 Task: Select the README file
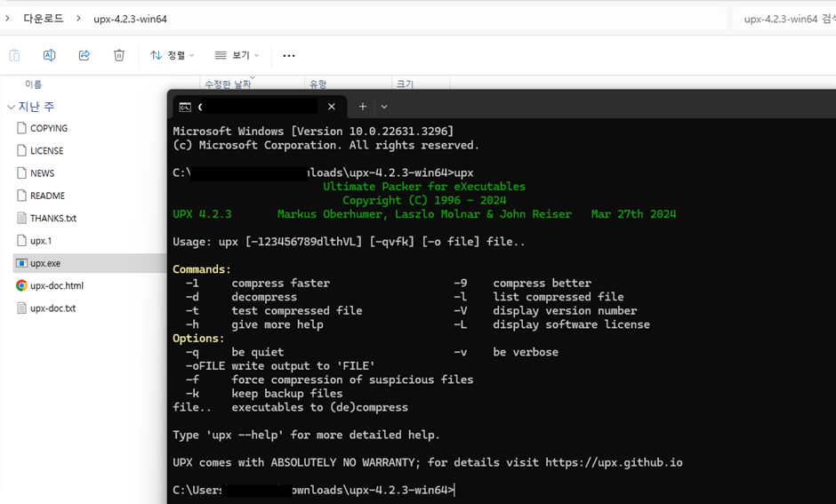coord(47,196)
